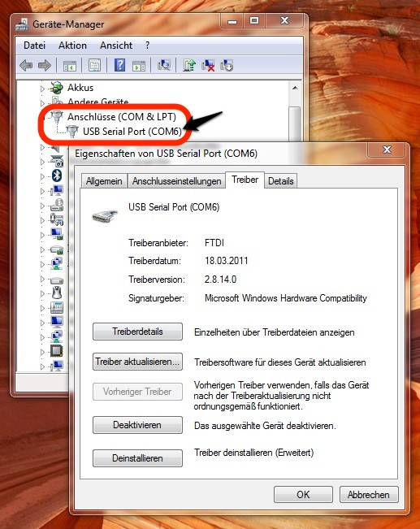Click the Deaktivieren button
The image size is (420, 529).
[x=137, y=425]
